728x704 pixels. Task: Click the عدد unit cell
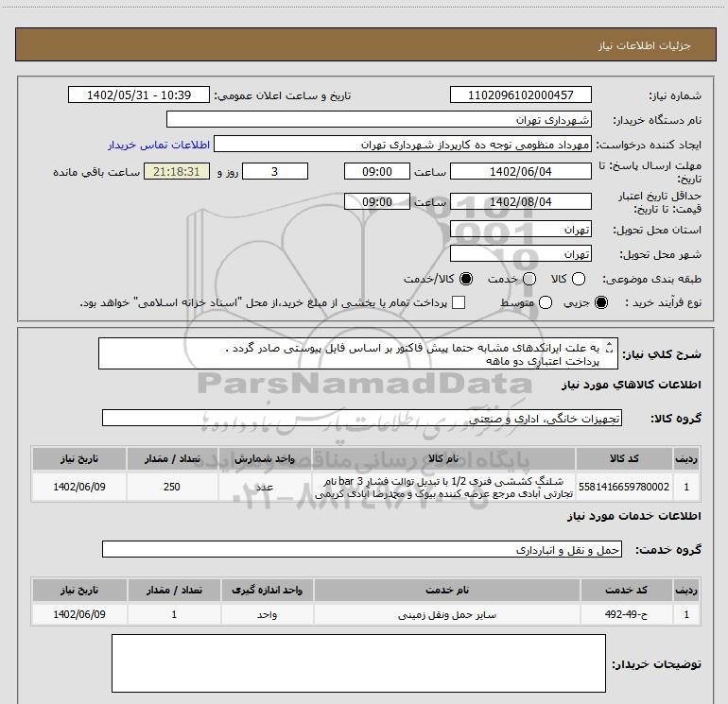pyautogui.click(x=264, y=487)
